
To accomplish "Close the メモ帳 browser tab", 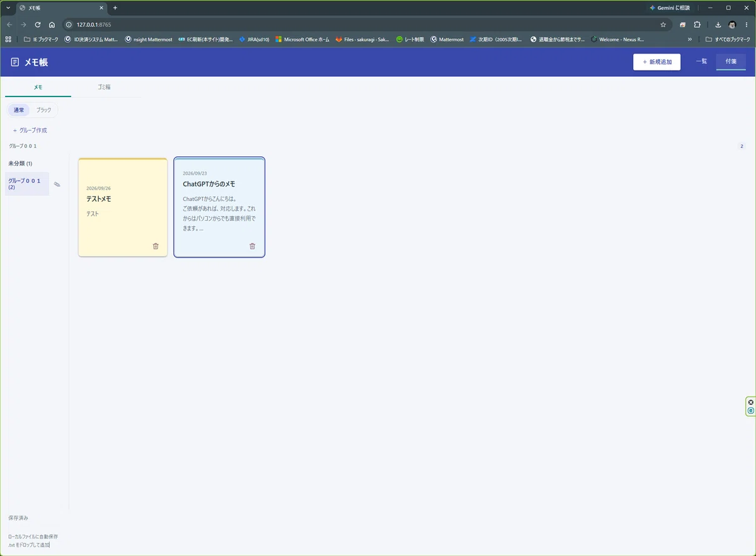I will (x=101, y=8).
